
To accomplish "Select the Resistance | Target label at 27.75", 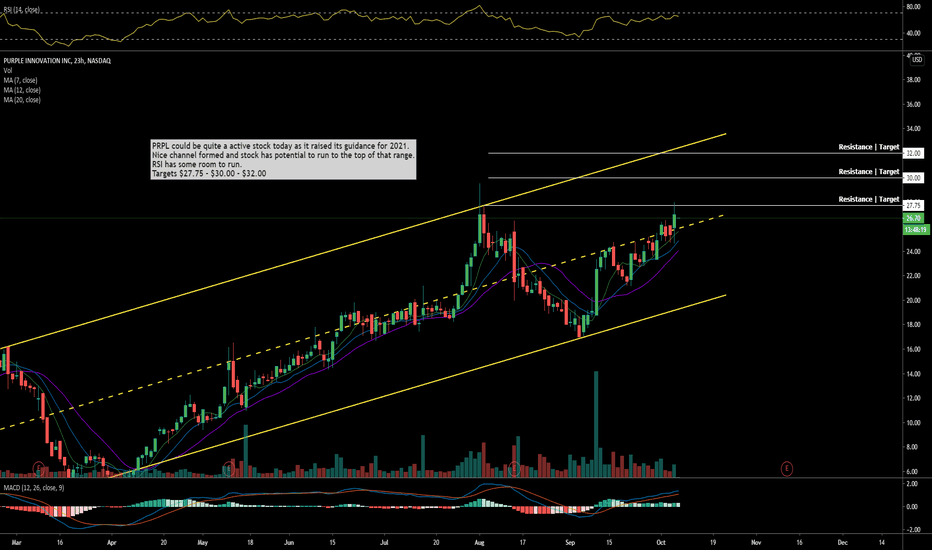I will 868,199.
